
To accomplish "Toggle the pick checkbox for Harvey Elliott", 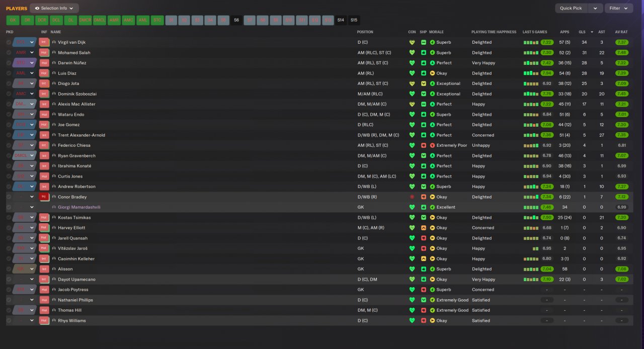I will point(9,228).
